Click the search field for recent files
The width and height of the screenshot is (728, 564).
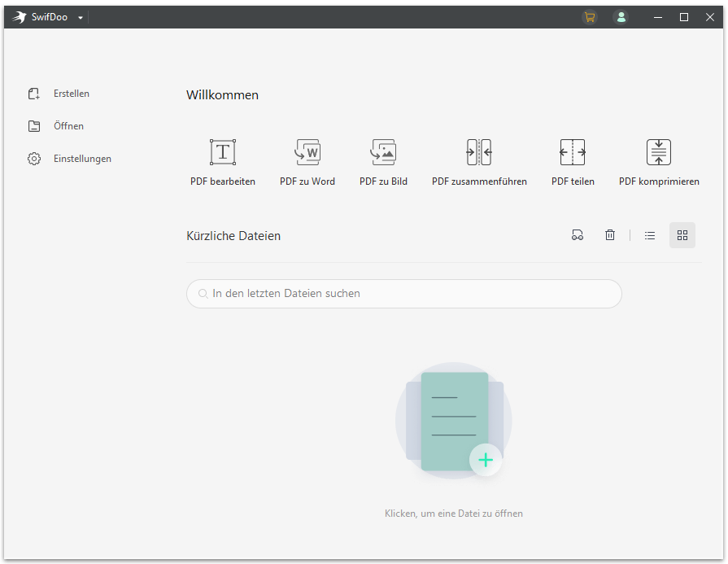click(404, 294)
